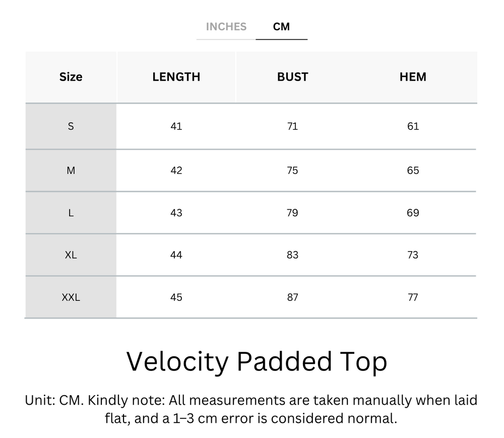Click the bust value 71 for size S
504x438 pixels.
[x=292, y=126]
